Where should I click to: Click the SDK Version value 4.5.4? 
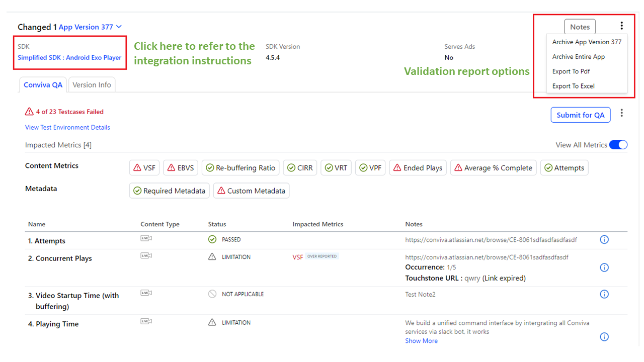point(273,58)
